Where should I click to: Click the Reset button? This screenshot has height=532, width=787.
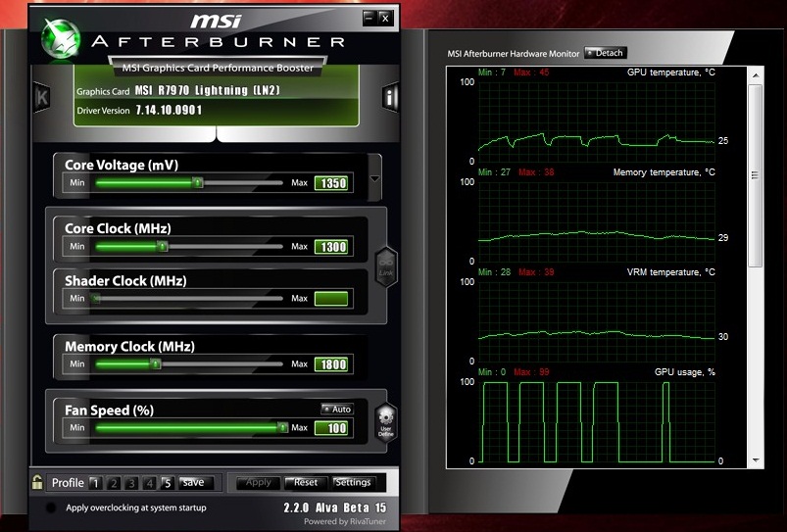click(306, 482)
